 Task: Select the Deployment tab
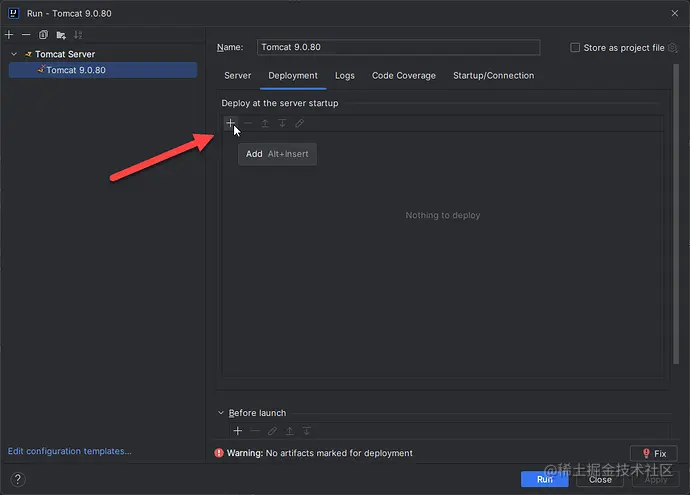293,76
